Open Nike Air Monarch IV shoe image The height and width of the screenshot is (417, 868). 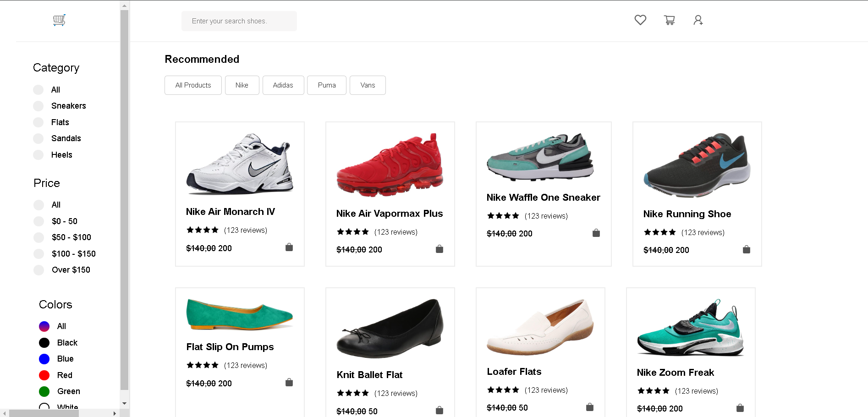[240, 164]
